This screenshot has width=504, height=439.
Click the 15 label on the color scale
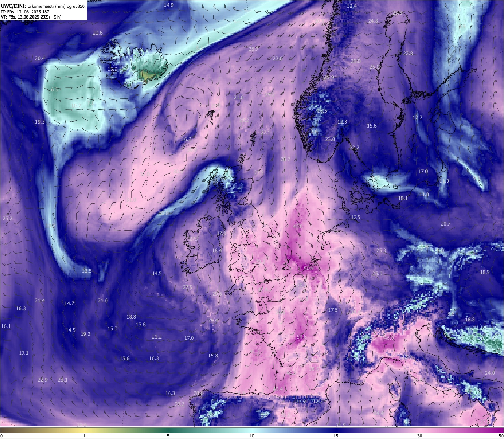coord(336,436)
